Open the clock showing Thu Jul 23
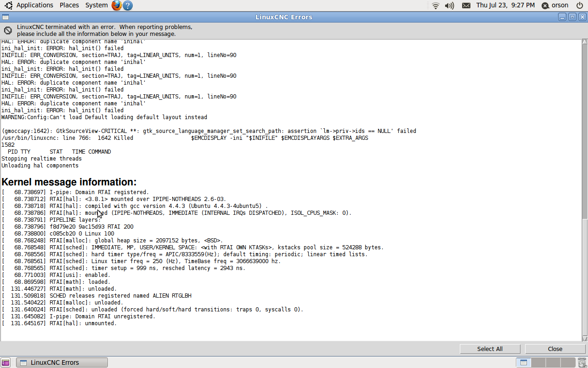 505,5
